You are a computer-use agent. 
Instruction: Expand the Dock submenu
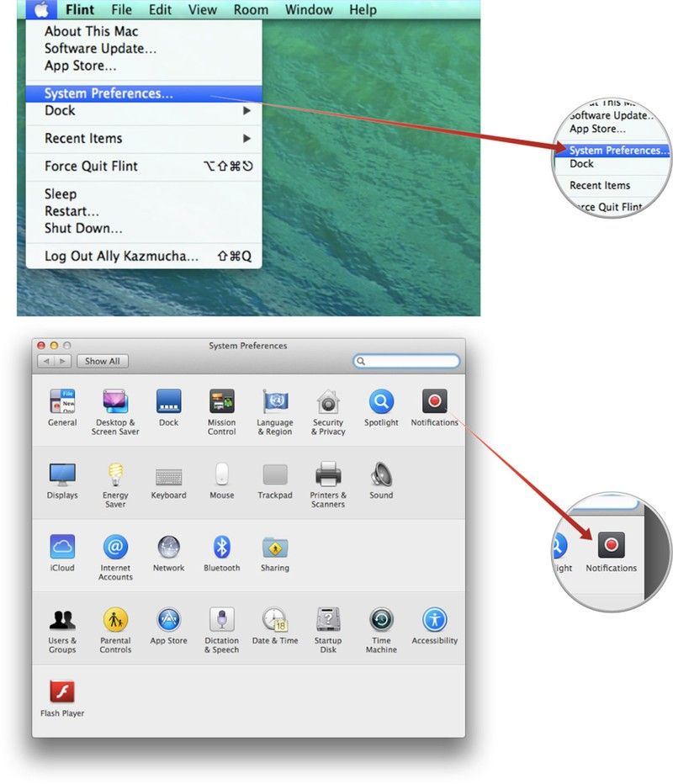tap(144, 111)
